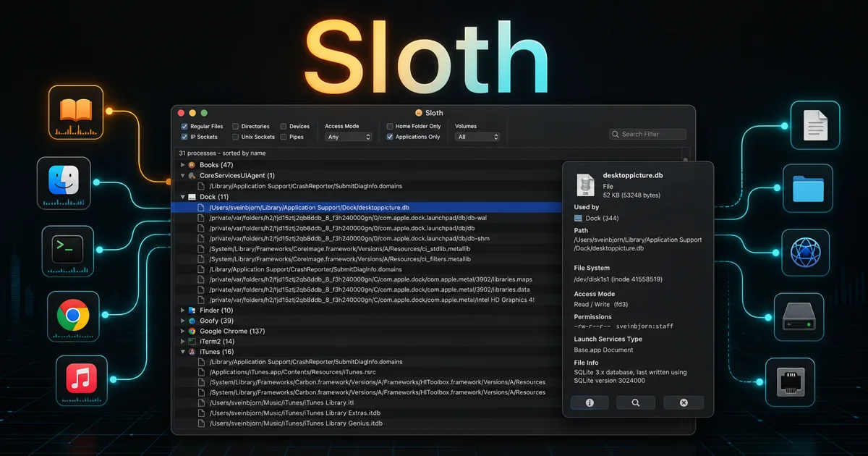Click the magnifier icon in the Search Filter field
868x456 pixels.
[x=616, y=134]
